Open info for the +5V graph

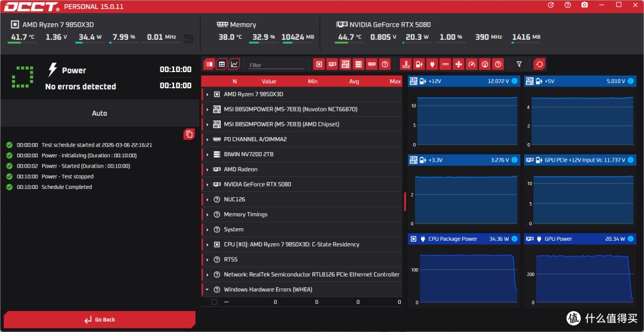[x=630, y=81]
